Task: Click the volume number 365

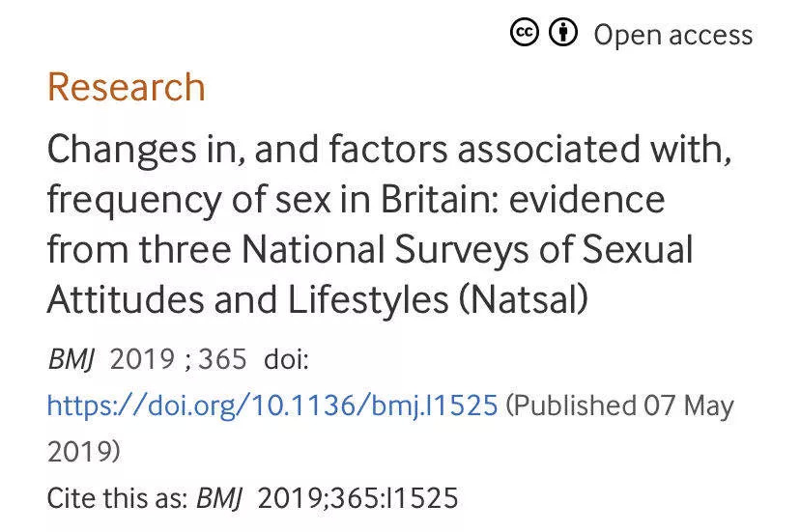Action: coord(222,358)
